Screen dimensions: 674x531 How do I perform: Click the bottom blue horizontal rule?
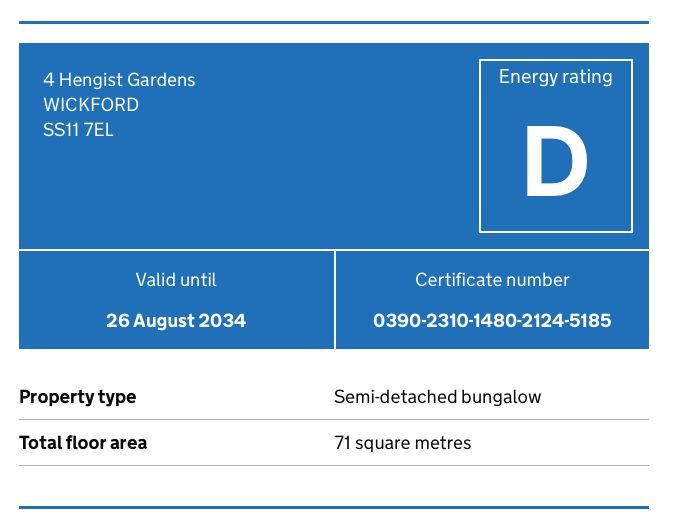tap(334, 508)
